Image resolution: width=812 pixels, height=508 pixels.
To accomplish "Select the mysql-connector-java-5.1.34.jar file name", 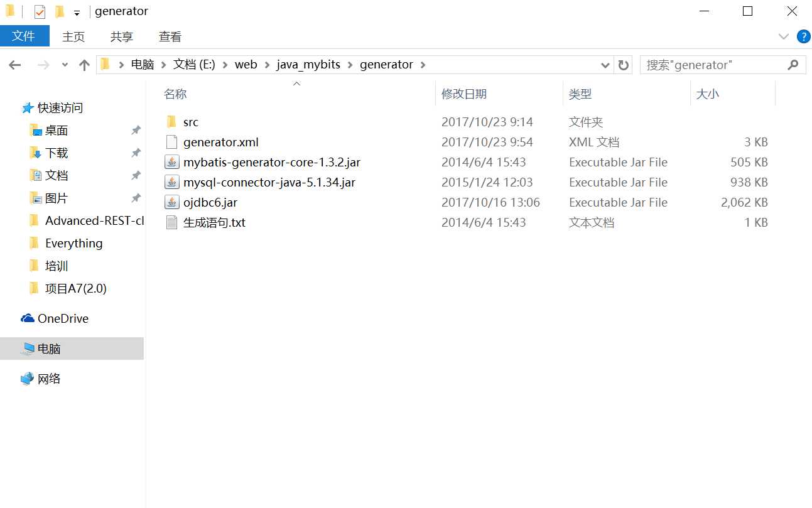I will 269,182.
